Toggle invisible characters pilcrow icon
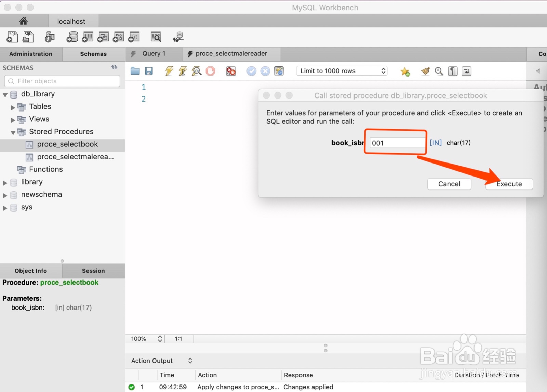547x392 pixels. (453, 71)
